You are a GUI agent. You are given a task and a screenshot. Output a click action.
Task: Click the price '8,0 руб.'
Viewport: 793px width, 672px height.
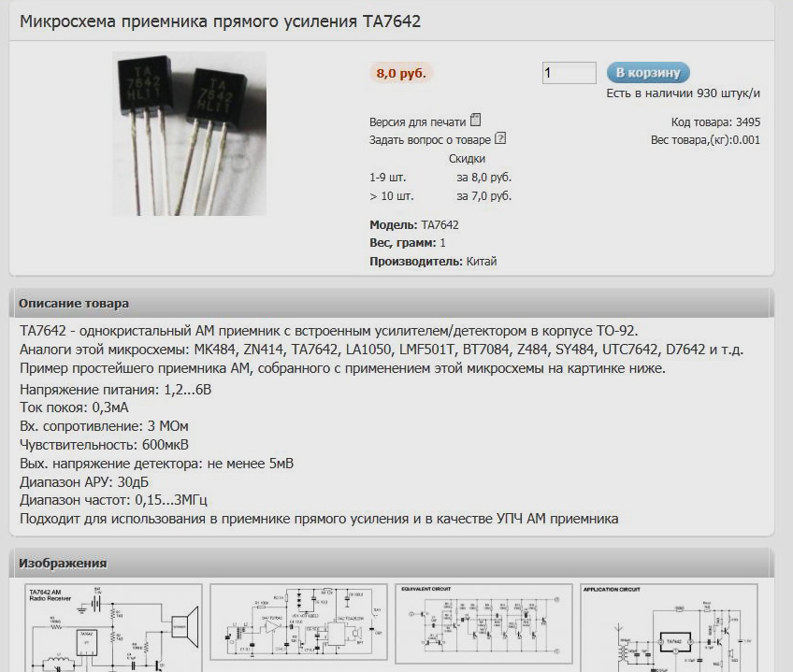point(401,73)
